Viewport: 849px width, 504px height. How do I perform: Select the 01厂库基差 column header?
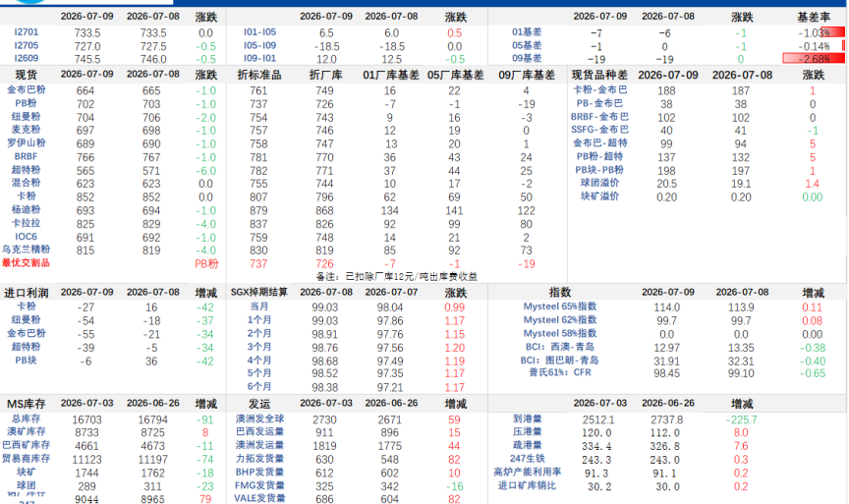click(391, 75)
